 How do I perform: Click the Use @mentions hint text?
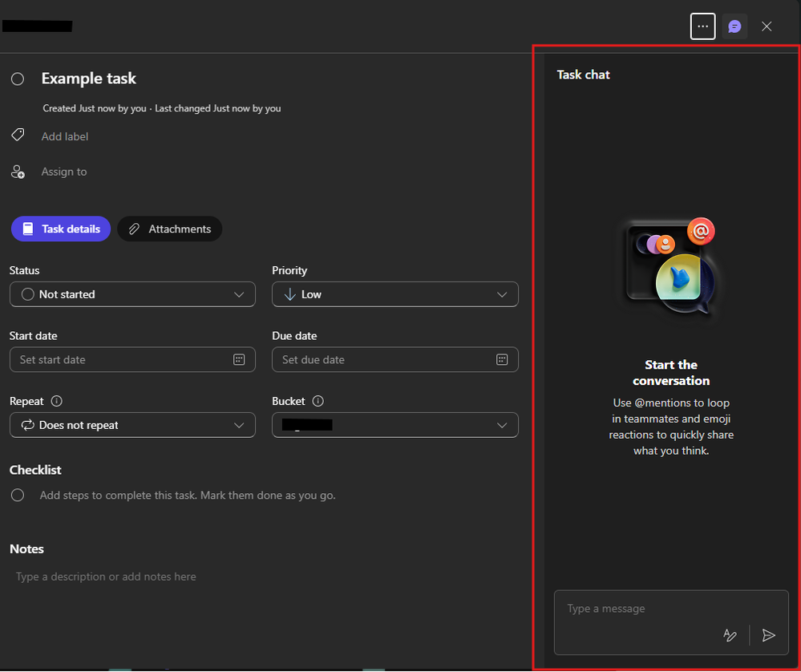(671, 427)
